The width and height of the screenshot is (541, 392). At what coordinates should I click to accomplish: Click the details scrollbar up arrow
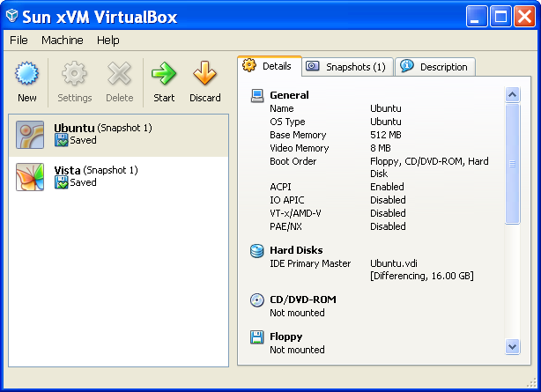click(512, 95)
